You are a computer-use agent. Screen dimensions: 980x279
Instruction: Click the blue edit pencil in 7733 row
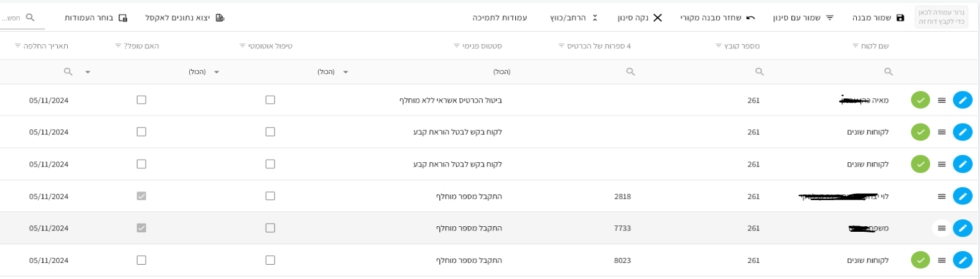(963, 228)
